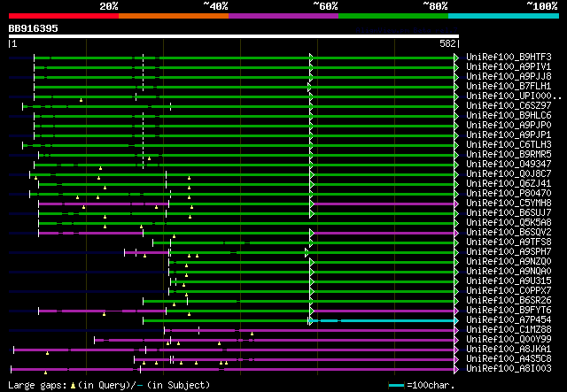Click the cyan ~100% identity legend segment

point(503,16)
